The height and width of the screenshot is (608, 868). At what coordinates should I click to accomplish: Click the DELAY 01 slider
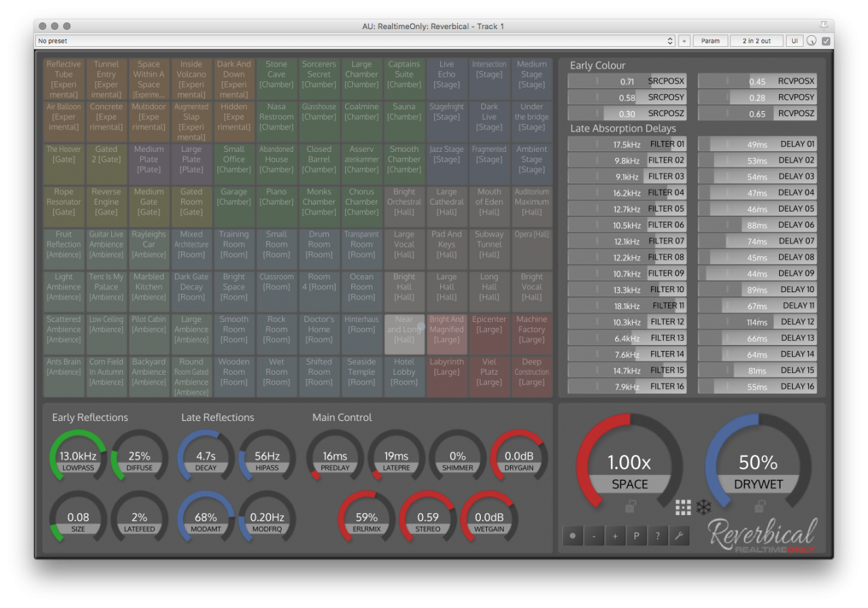click(757, 144)
